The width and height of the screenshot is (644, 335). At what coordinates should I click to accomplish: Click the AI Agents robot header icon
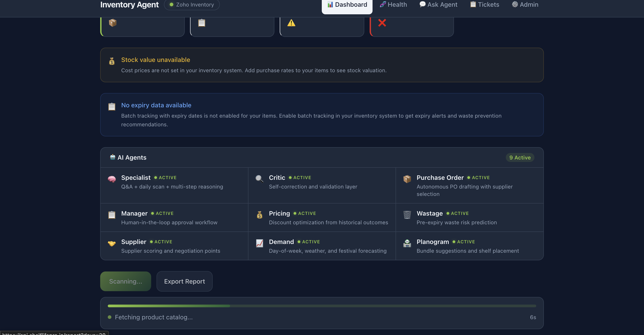tap(112, 157)
